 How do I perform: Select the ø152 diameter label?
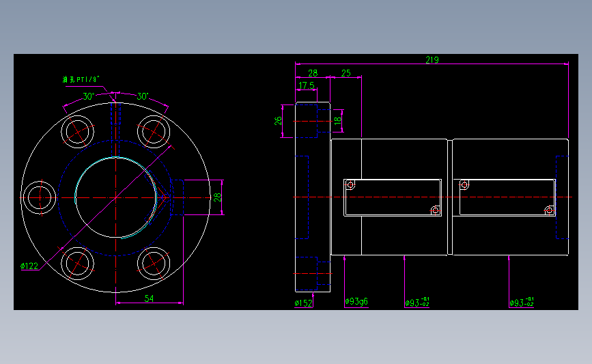pos(304,303)
